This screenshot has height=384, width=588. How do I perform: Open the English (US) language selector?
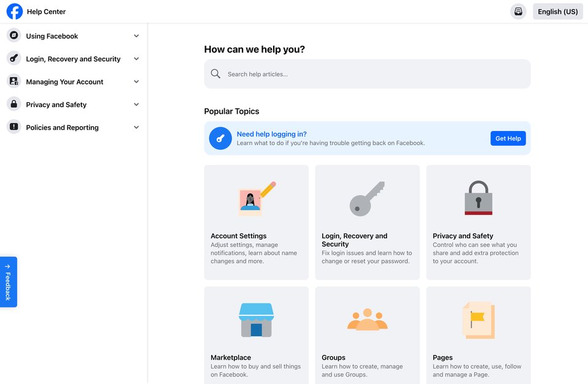(557, 12)
